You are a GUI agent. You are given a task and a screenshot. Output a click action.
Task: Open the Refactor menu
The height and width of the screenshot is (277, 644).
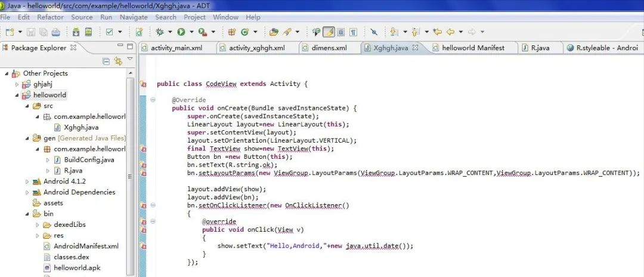(50, 17)
